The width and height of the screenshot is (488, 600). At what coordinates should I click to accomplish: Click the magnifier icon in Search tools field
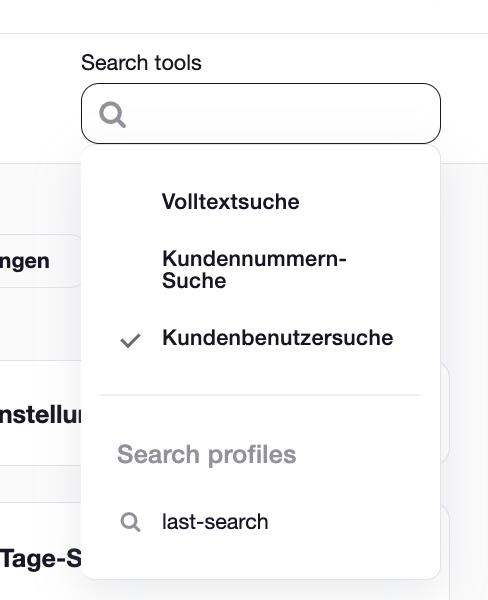[x=112, y=114]
